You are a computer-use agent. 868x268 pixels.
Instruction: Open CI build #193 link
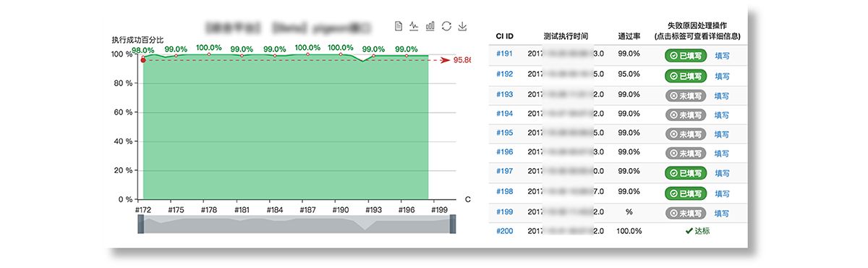(x=504, y=94)
